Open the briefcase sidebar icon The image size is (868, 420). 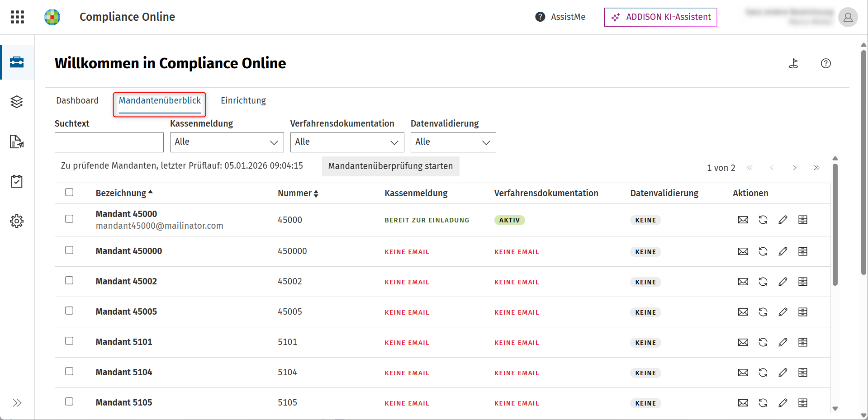(x=17, y=62)
